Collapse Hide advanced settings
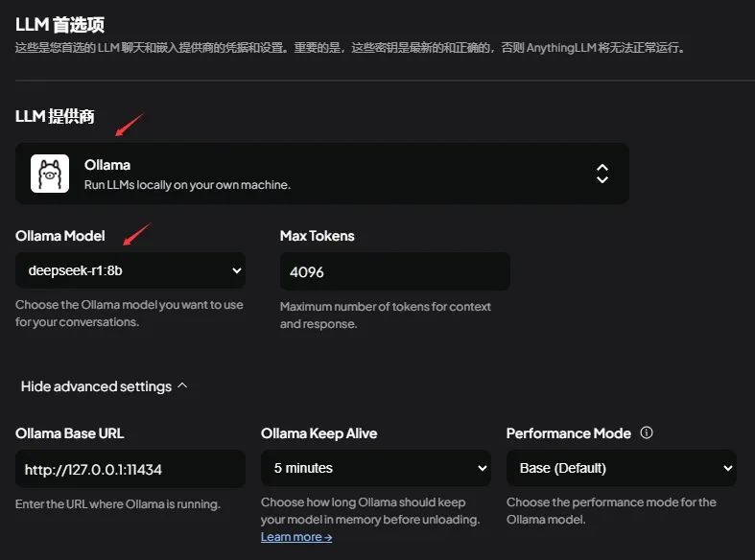755x560 pixels. [104, 386]
